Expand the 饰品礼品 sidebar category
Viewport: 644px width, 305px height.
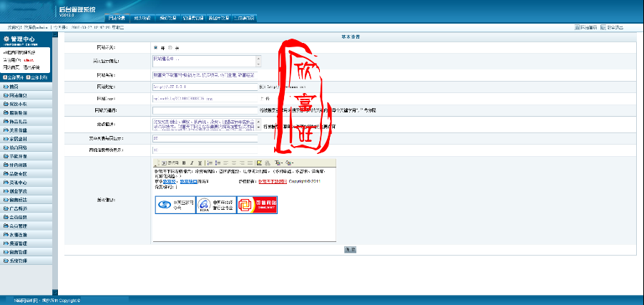(x=26, y=122)
